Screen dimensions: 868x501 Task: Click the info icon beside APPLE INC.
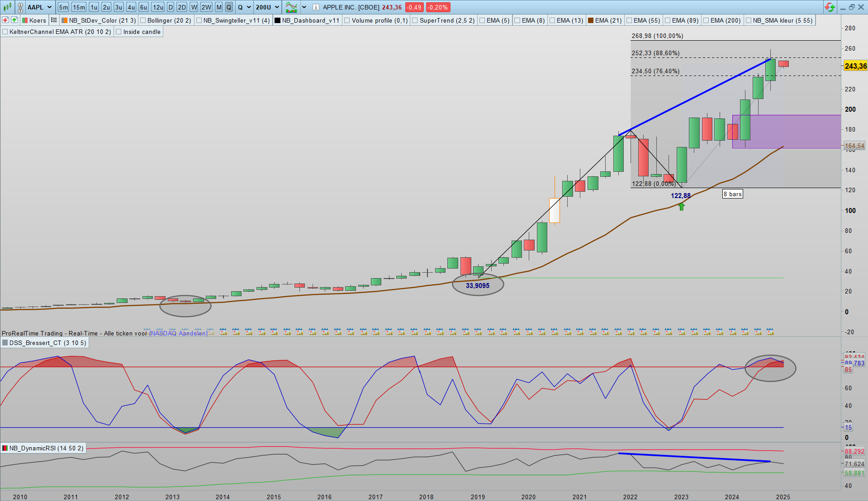(316, 7)
